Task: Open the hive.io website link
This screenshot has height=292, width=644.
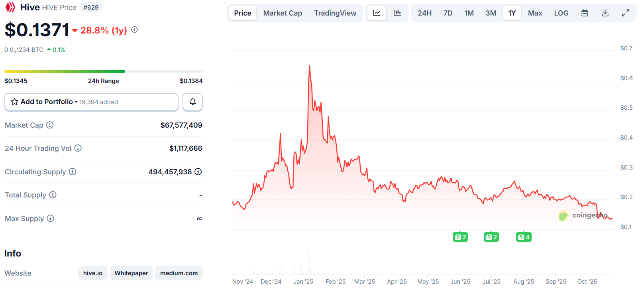Action: 93,273
